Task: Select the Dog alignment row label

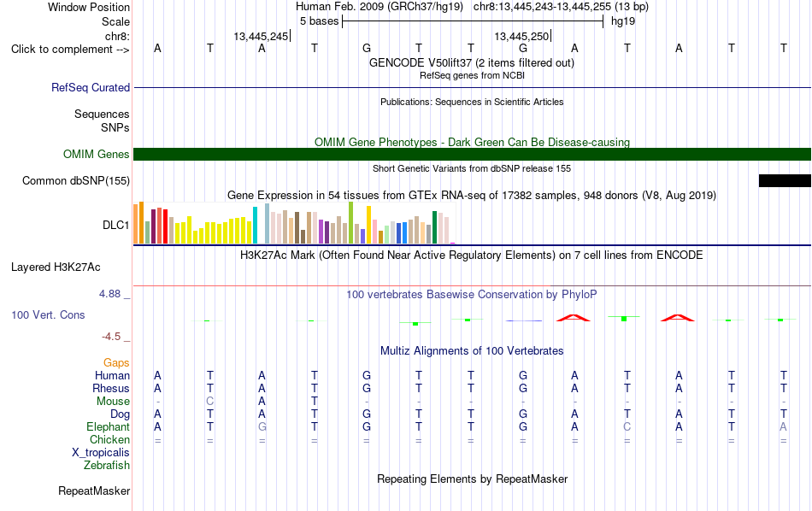Action: (120, 414)
